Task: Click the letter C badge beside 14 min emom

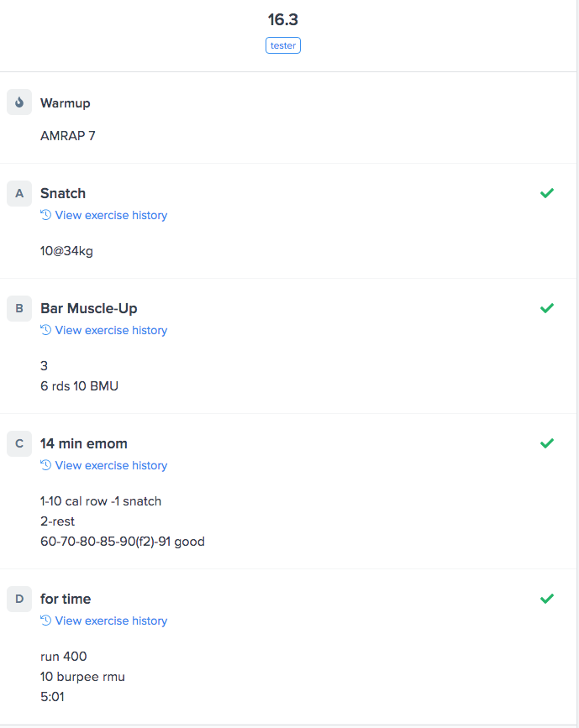Action: click(19, 443)
